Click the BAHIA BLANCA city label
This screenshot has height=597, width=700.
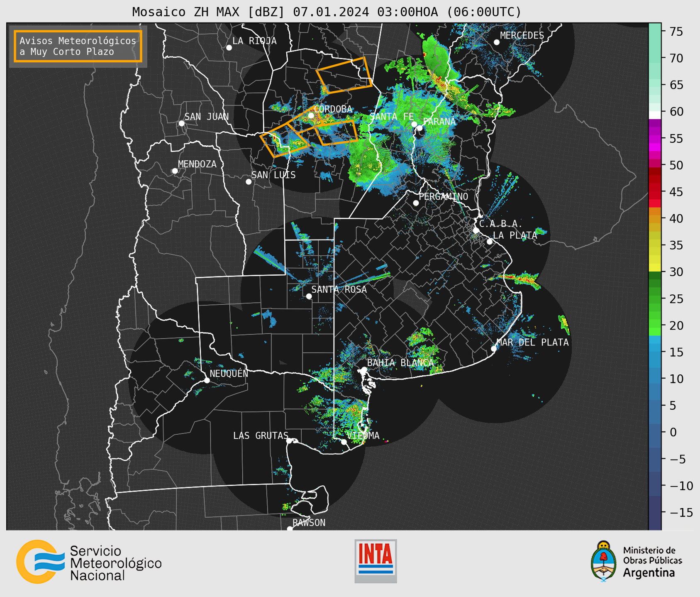400,362
